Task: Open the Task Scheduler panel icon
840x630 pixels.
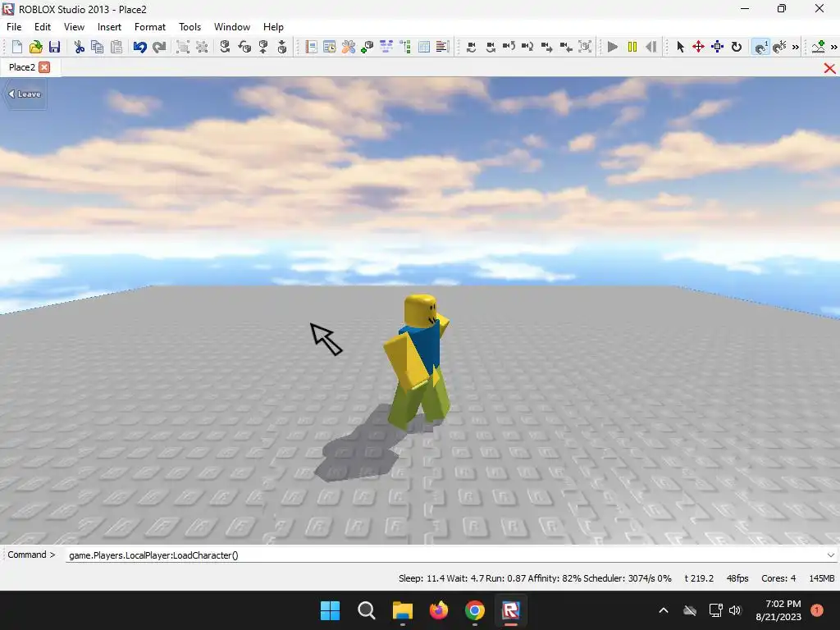Action: tap(330, 47)
